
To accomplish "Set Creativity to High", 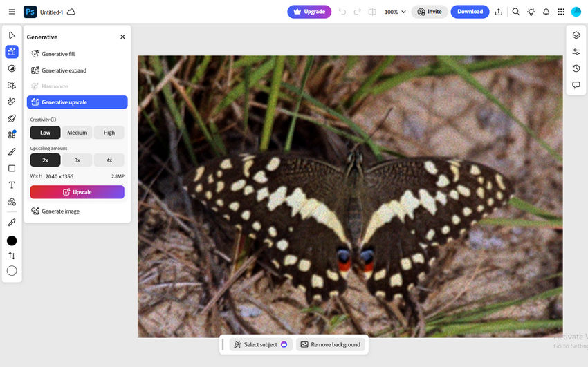I will [109, 133].
